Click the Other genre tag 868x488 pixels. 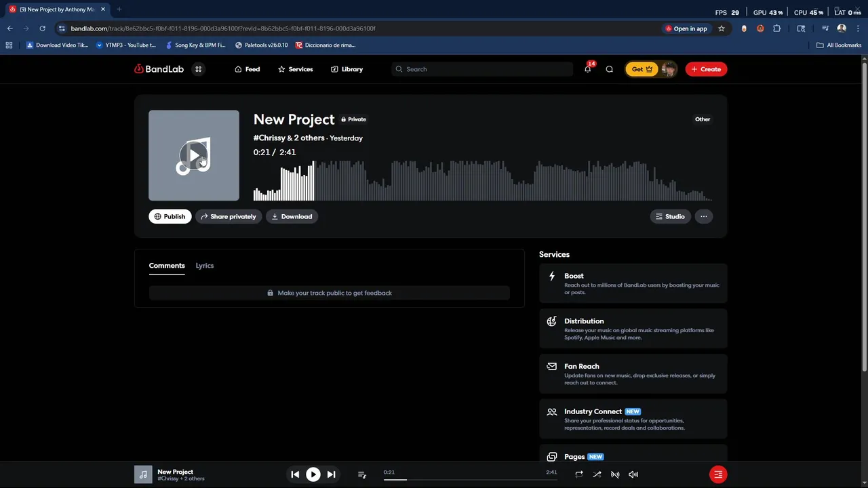[x=703, y=119]
